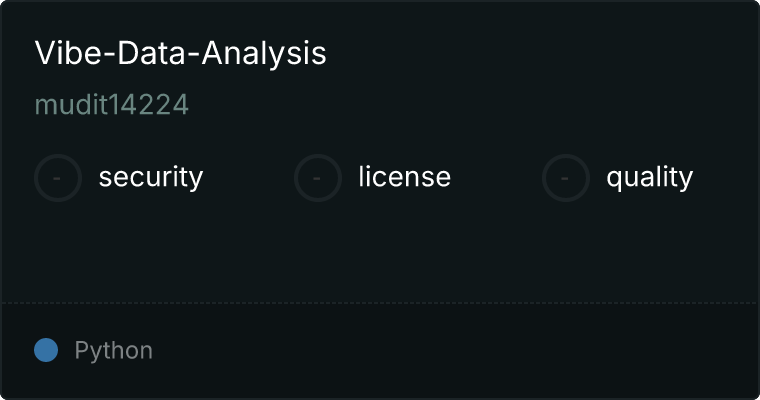This screenshot has width=760, height=400.
Task: Click the empty space between the license and quality badges
Action: (496, 178)
